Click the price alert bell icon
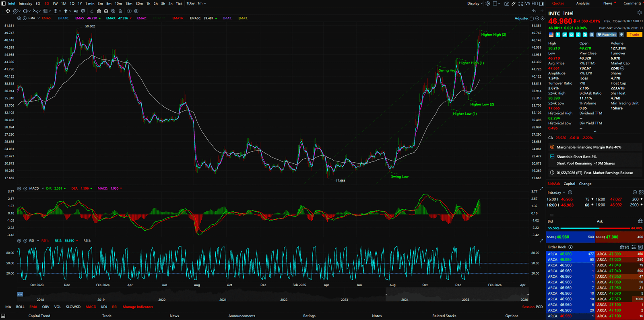Screen dimensions: 644x320 pyautogui.click(x=621, y=35)
